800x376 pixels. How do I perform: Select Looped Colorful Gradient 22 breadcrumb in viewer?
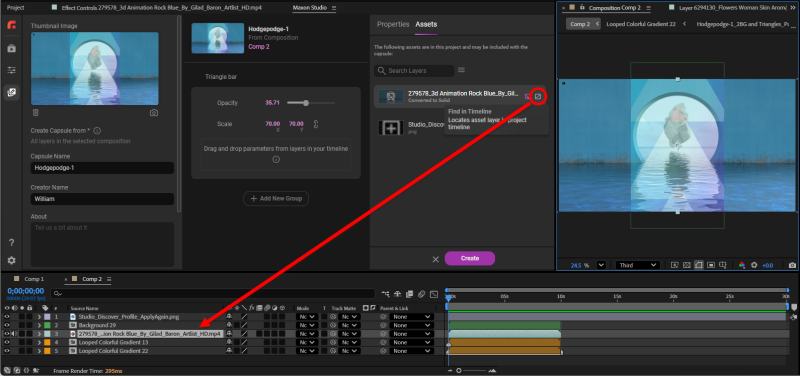[641, 24]
